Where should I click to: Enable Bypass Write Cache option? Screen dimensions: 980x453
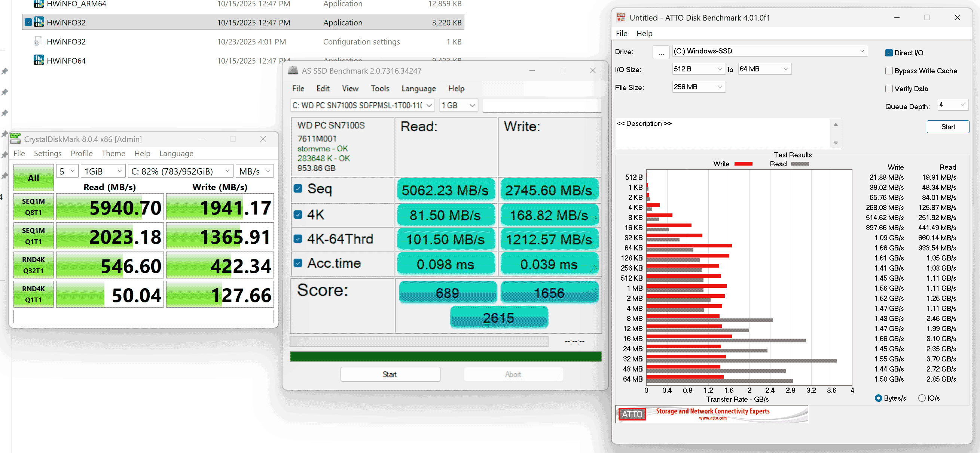tap(889, 71)
